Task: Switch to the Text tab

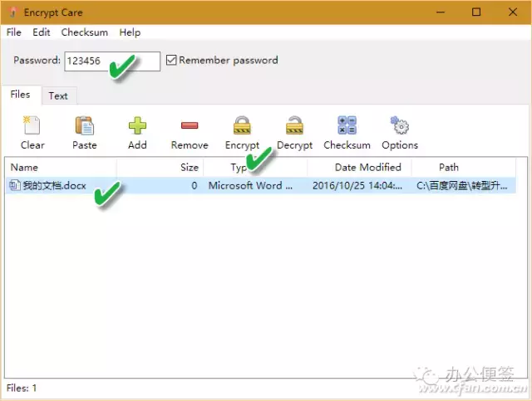Action: 58,95
